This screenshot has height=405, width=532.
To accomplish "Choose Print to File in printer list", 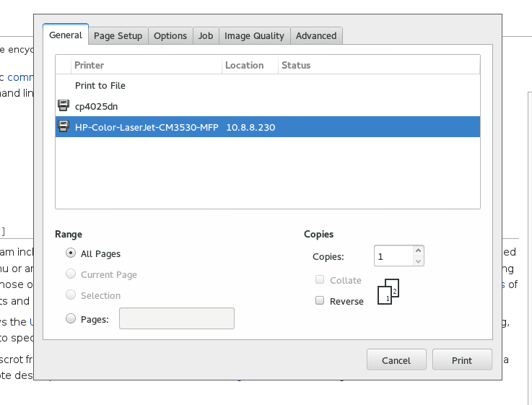I will pyautogui.click(x=100, y=85).
